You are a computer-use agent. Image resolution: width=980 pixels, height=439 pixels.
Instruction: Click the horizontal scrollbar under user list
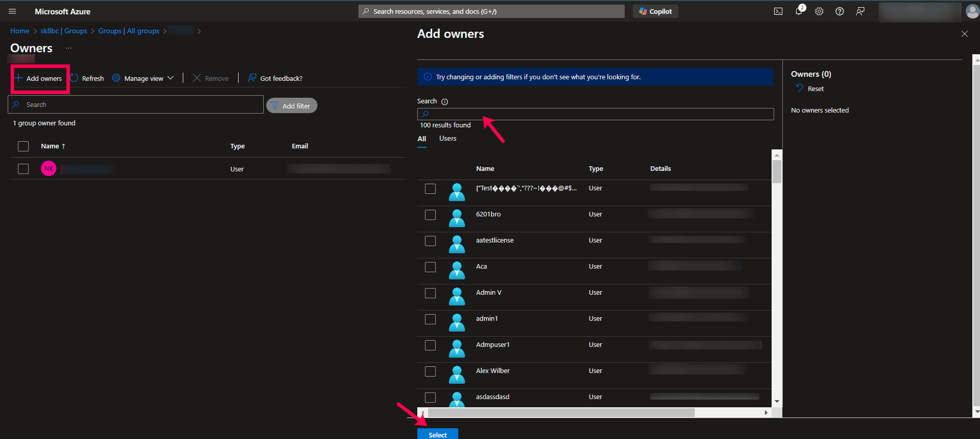561,412
